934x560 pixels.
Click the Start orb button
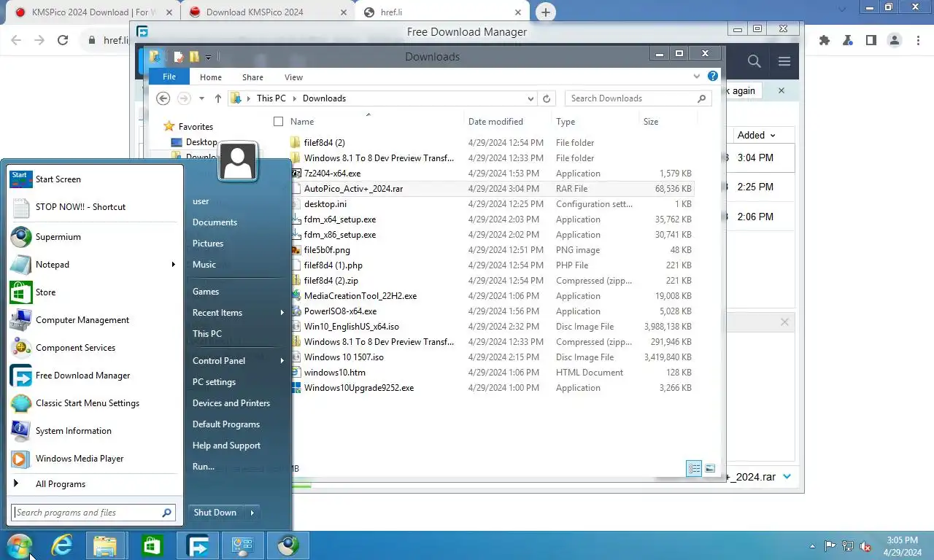[x=19, y=545]
